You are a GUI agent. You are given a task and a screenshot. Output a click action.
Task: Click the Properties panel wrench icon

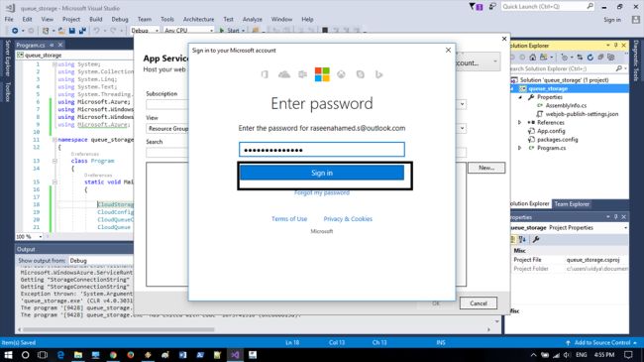coord(536,239)
